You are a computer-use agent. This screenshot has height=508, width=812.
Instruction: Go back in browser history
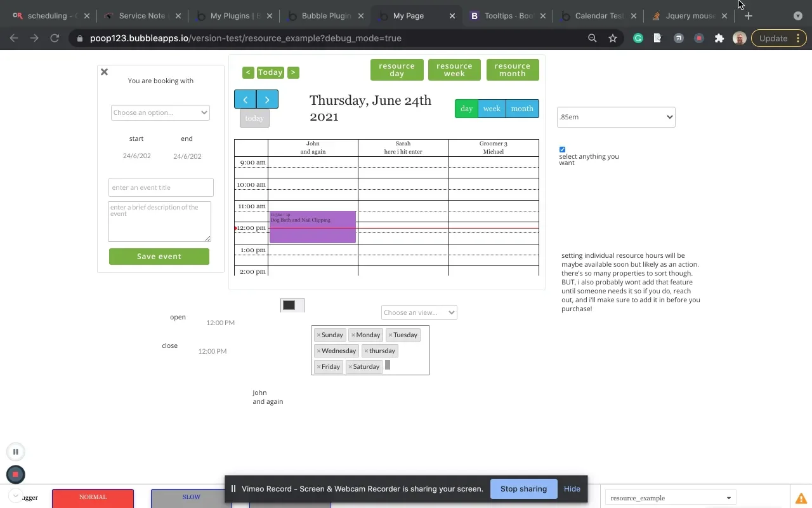pos(14,38)
